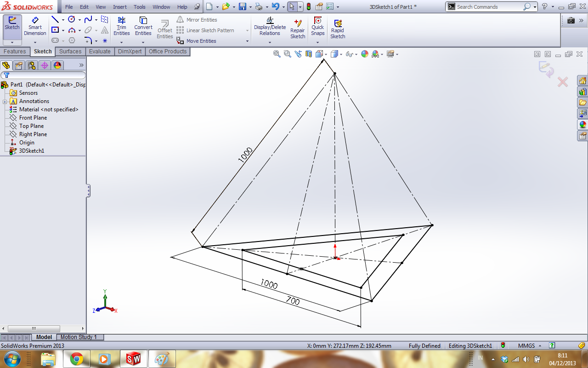Click Edit Appearance color ball
Screen dimensions: 588x368
(365, 54)
